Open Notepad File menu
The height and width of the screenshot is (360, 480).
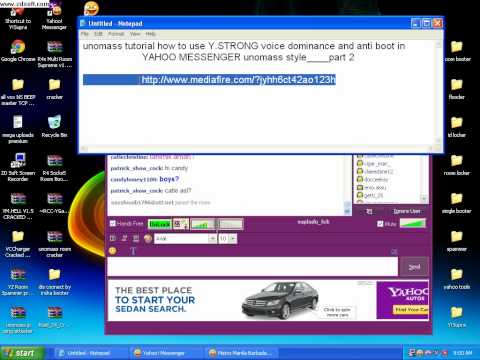pyautogui.click(x=85, y=34)
